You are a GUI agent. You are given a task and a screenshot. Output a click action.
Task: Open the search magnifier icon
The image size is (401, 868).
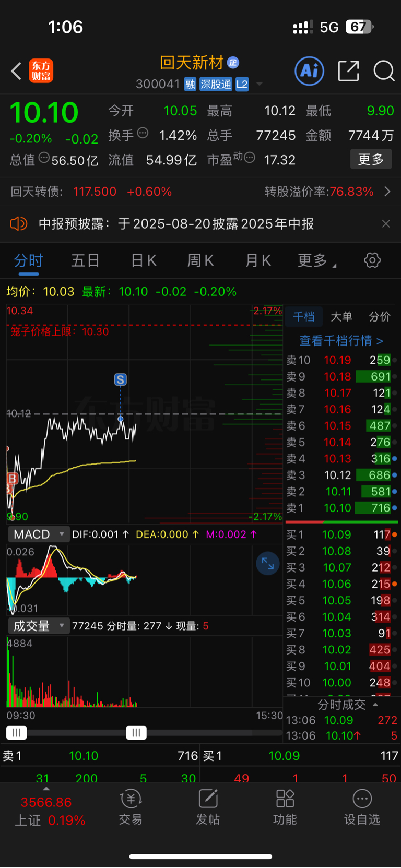point(384,71)
